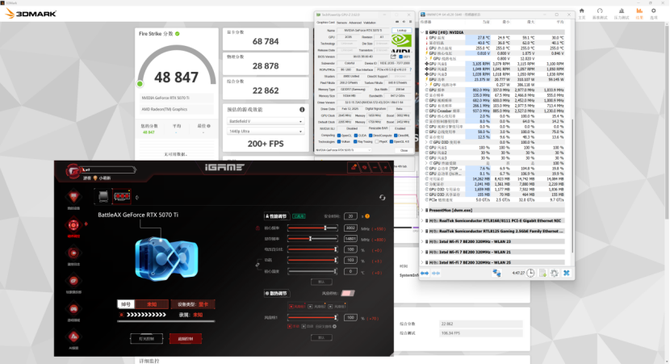Click the core clock slider in iGame
The width and height of the screenshot is (670, 364).
[312, 228]
